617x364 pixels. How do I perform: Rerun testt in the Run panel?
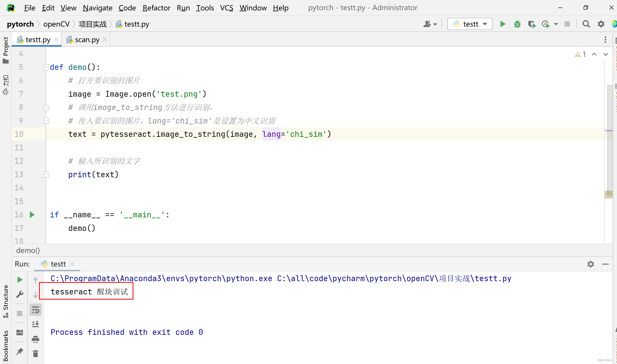click(x=20, y=280)
